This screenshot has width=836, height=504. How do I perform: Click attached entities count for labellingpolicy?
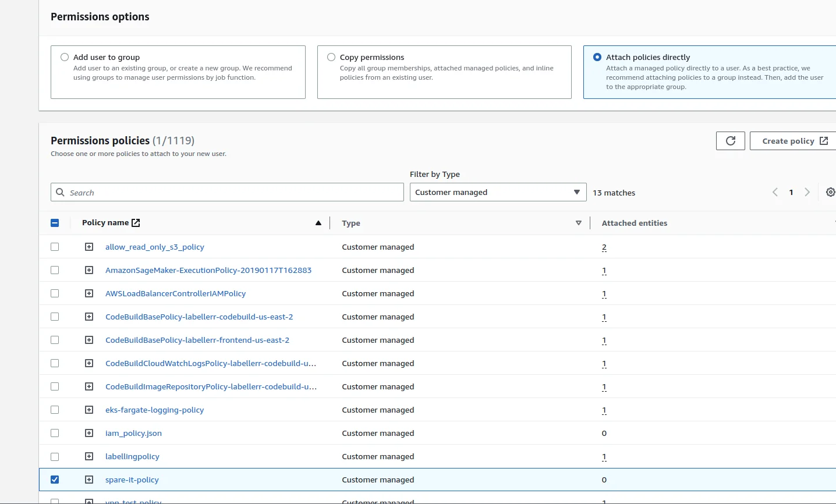[604, 457]
